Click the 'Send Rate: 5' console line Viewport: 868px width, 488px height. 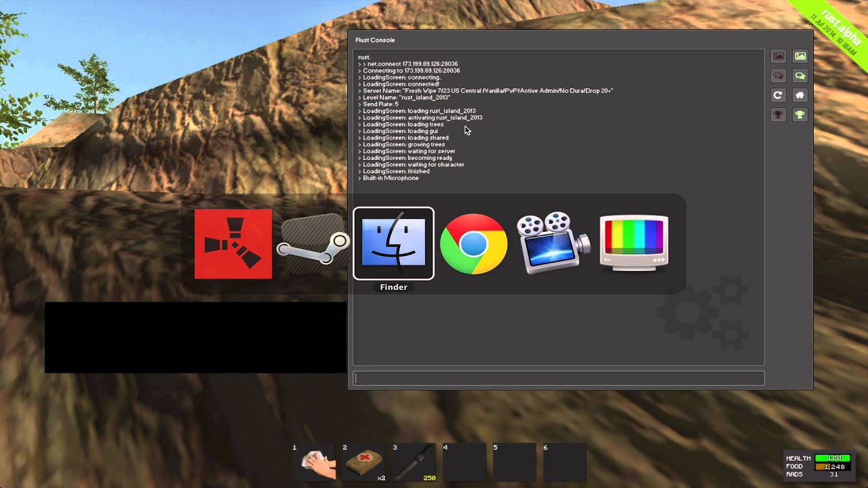378,104
